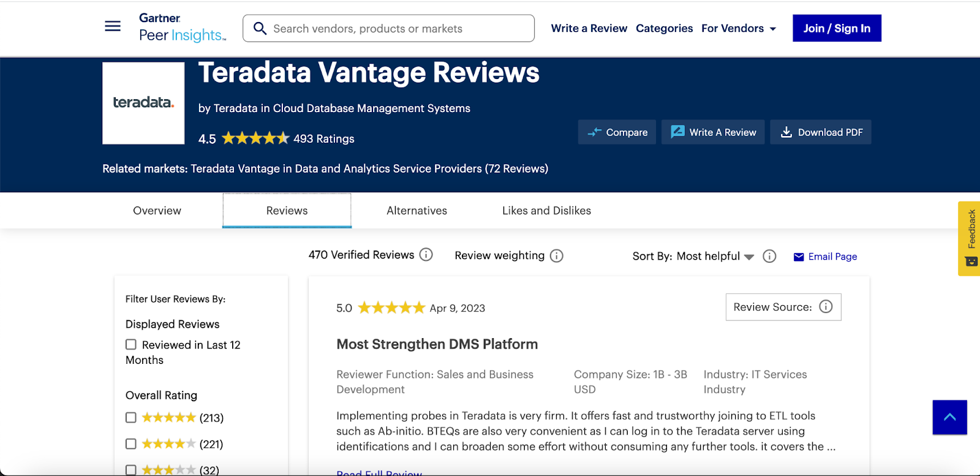Switch to the Alternatives tab

417,211
